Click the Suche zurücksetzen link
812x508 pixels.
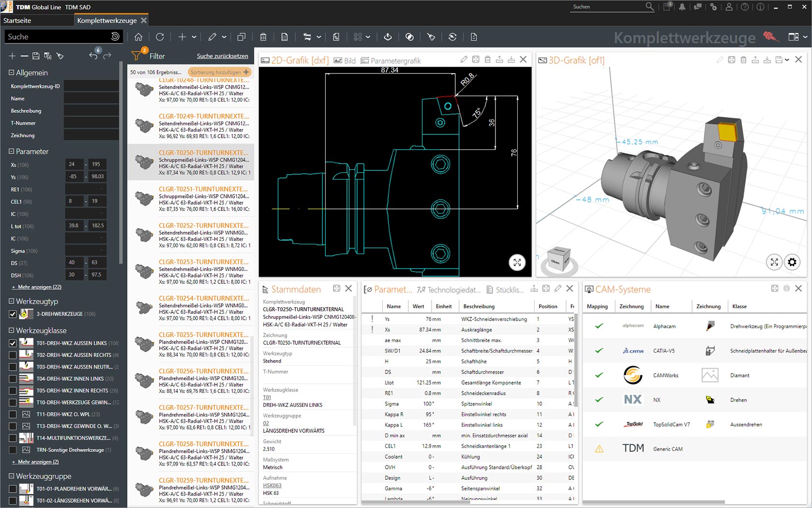(222, 56)
